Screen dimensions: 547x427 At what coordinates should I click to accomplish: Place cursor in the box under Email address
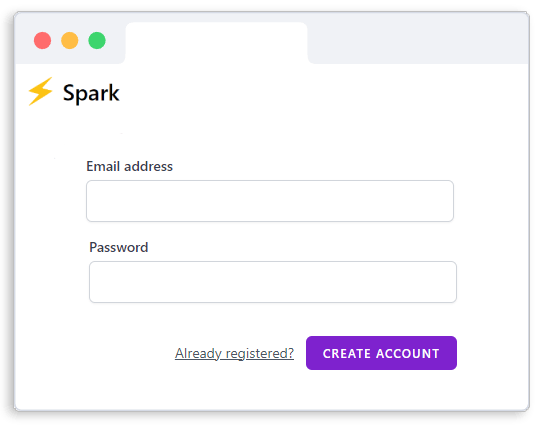click(x=270, y=201)
